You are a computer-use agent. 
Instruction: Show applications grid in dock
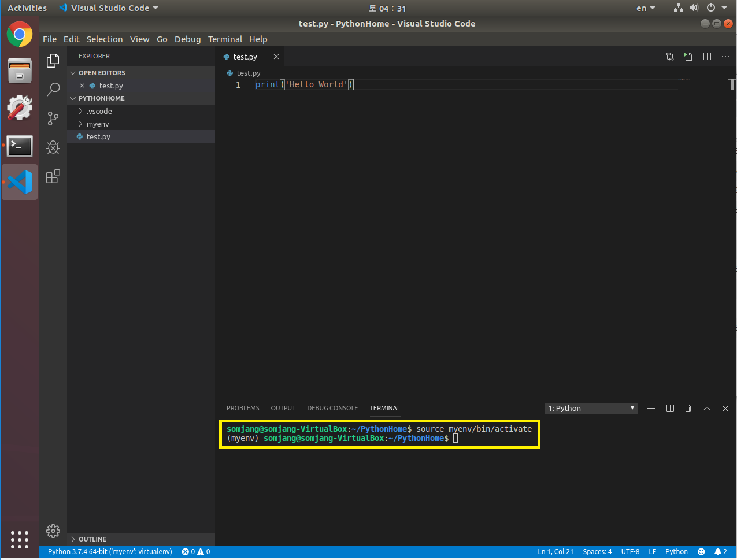click(x=20, y=540)
